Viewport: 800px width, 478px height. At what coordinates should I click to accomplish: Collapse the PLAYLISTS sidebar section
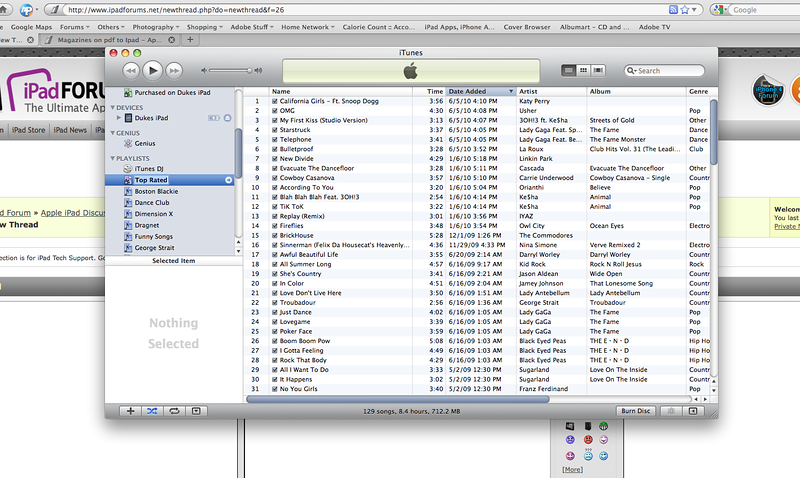pyautogui.click(x=113, y=158)
